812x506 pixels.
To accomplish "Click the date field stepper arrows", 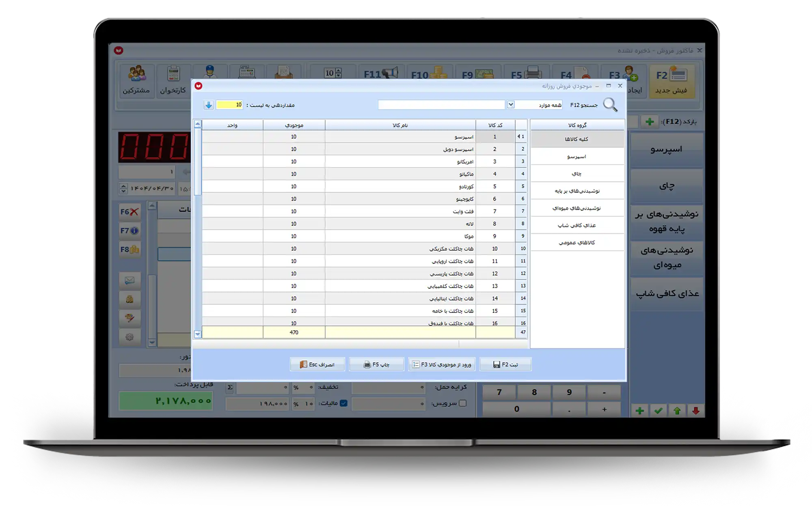I will click(123, 189).
